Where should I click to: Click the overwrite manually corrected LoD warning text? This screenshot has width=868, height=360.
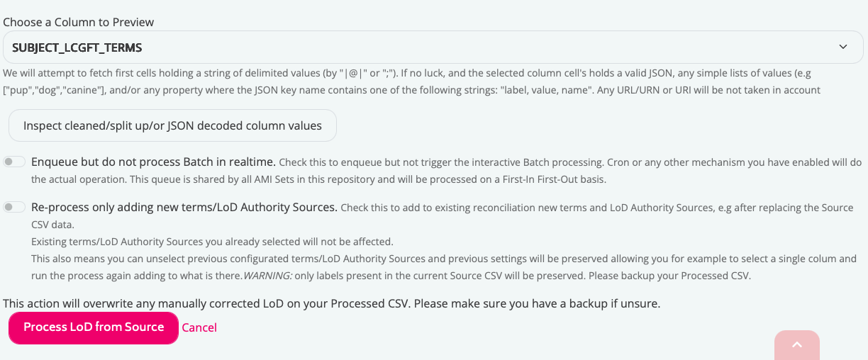[x=331, y=304]
